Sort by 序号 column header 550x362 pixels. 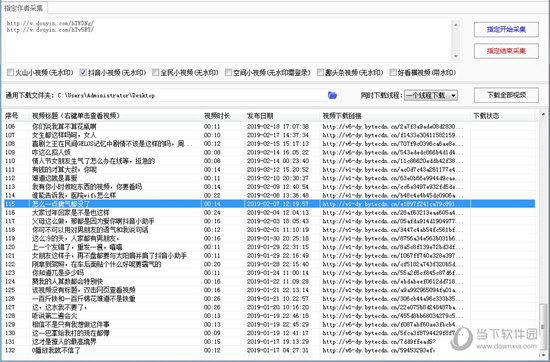[x=16, y=116]
